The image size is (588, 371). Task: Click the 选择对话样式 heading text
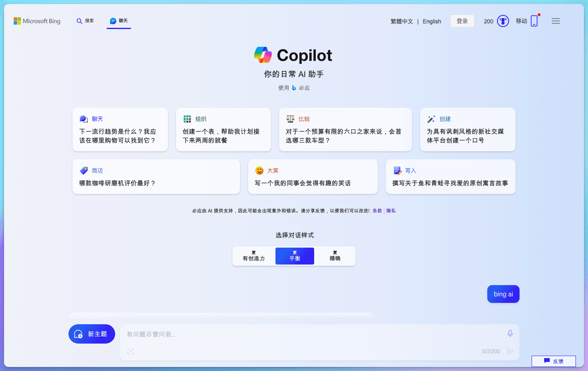(x=294, y=235)
